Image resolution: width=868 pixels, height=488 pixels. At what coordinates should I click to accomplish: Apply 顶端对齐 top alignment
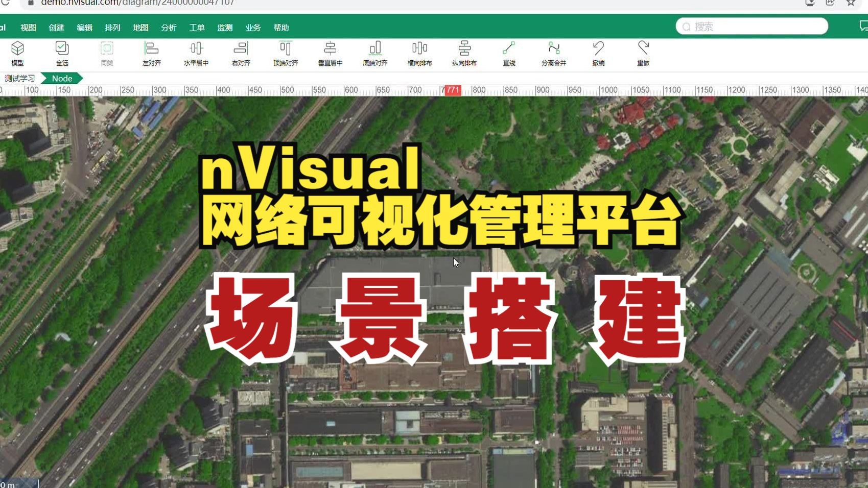click(286, 53)
